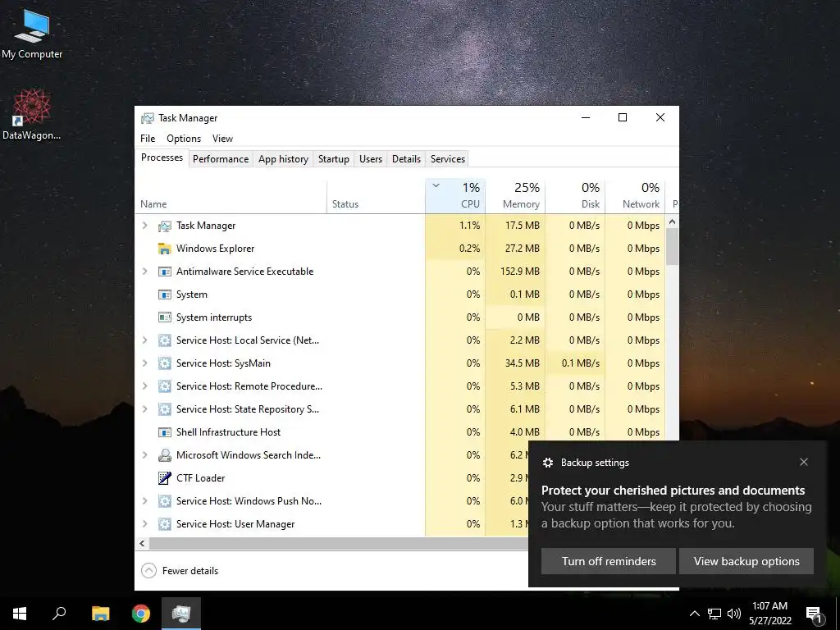The height and width of the screenshot is (630, 840).
Task: Expand Service Host: User Manager row
Action: pos(144,524)
